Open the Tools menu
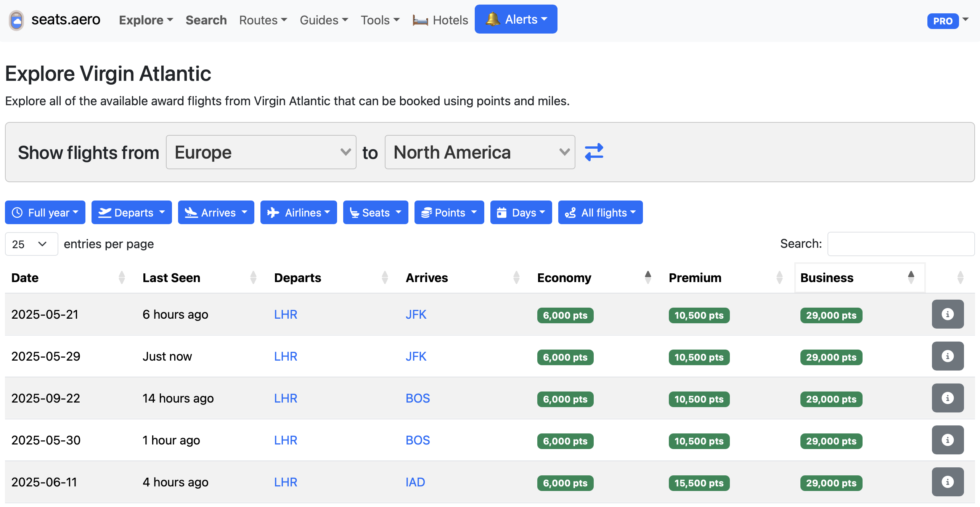Image resolution: width=980 pixels, height=507 pixels. pos(380,20)
